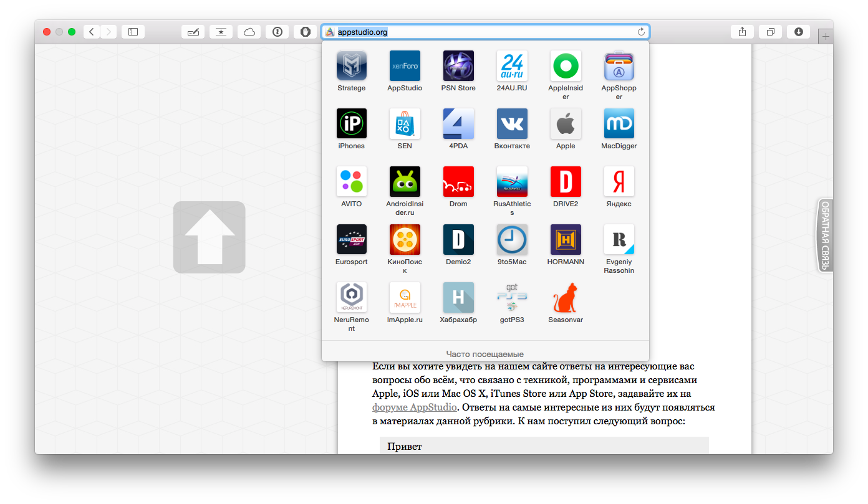
Task: Open the Share button in toolbar
Action: (742, 32)
